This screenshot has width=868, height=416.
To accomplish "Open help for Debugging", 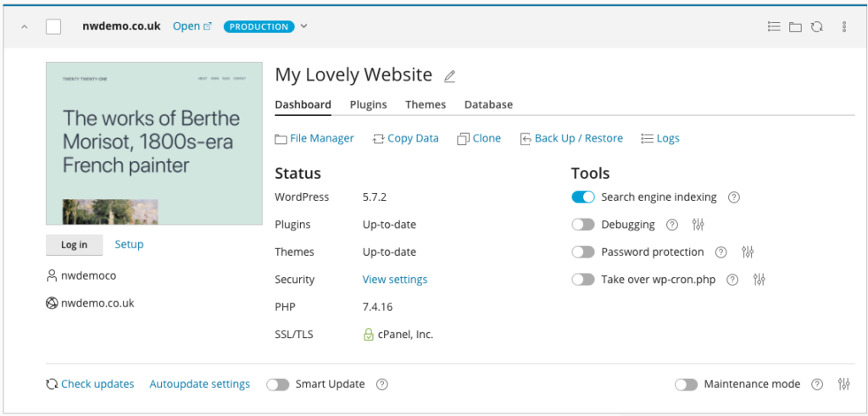I will point(672,225).
